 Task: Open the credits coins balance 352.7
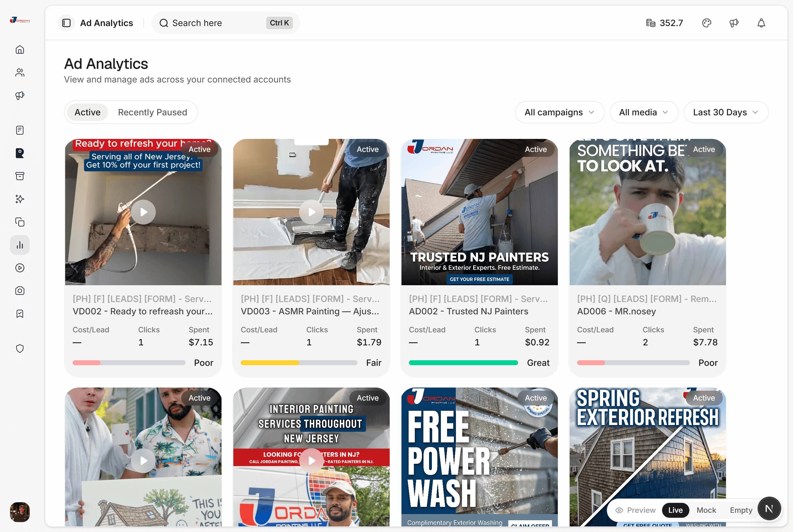click(664, 23)
